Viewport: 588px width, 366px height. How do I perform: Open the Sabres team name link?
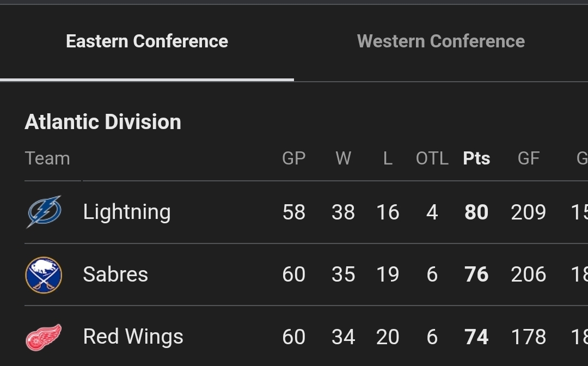click(115, 274)
